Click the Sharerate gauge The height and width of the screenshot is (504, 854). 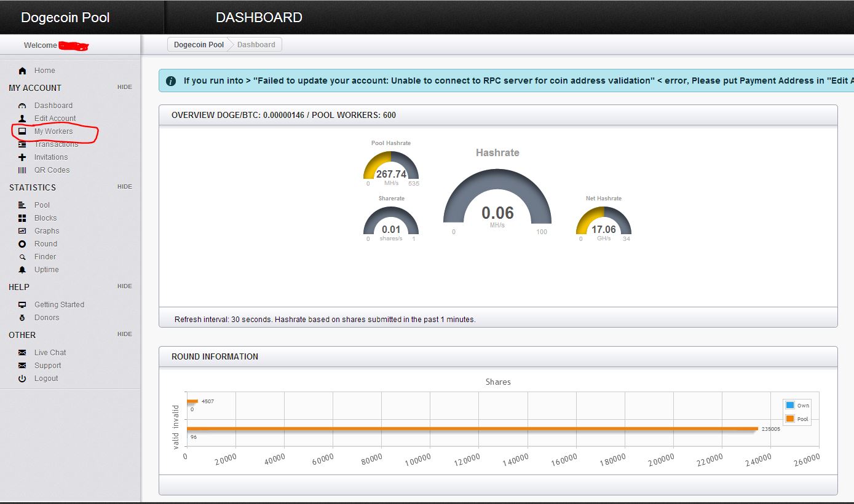[x=391, y=222]
